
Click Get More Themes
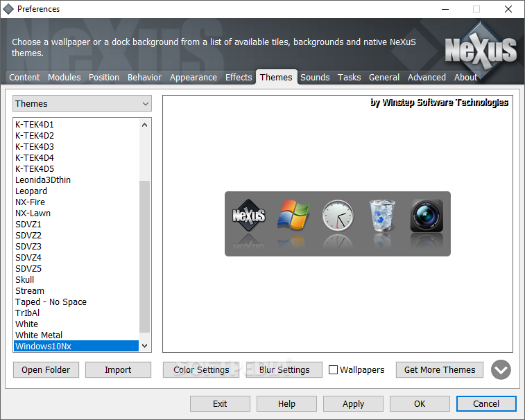[440, 370]
